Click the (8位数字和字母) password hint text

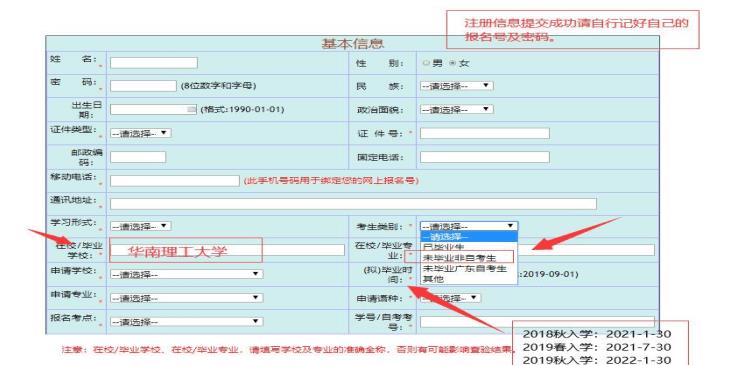click(x=218, y=86)
